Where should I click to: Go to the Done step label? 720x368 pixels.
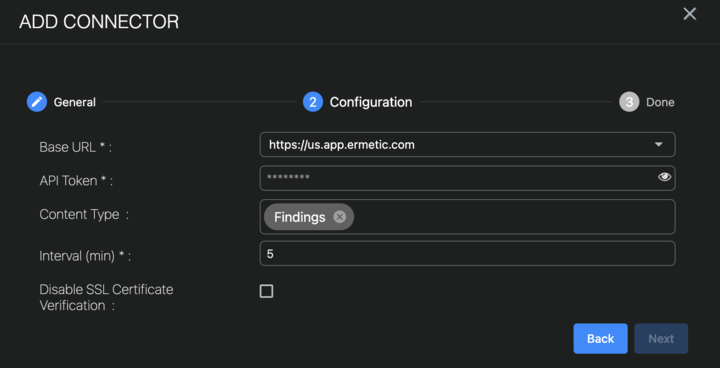click(660, 102)
